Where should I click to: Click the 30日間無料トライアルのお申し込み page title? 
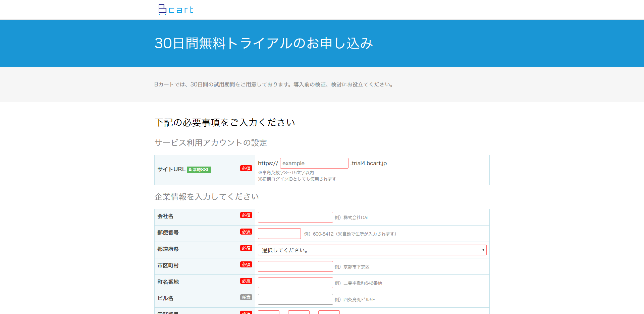click(x=264, y=43)
